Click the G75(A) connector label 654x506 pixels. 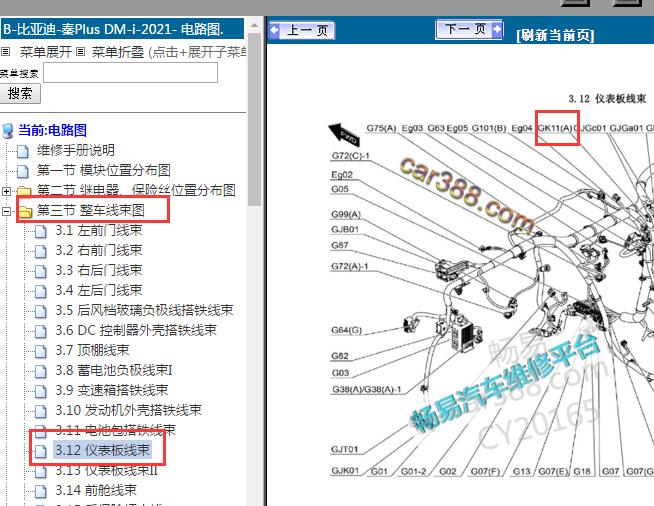381,128
